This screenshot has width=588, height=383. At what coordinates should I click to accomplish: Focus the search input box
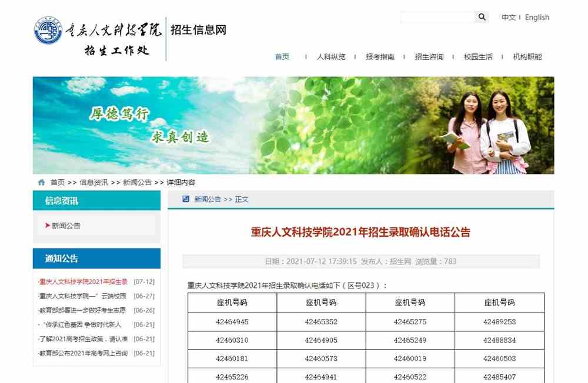437,17
